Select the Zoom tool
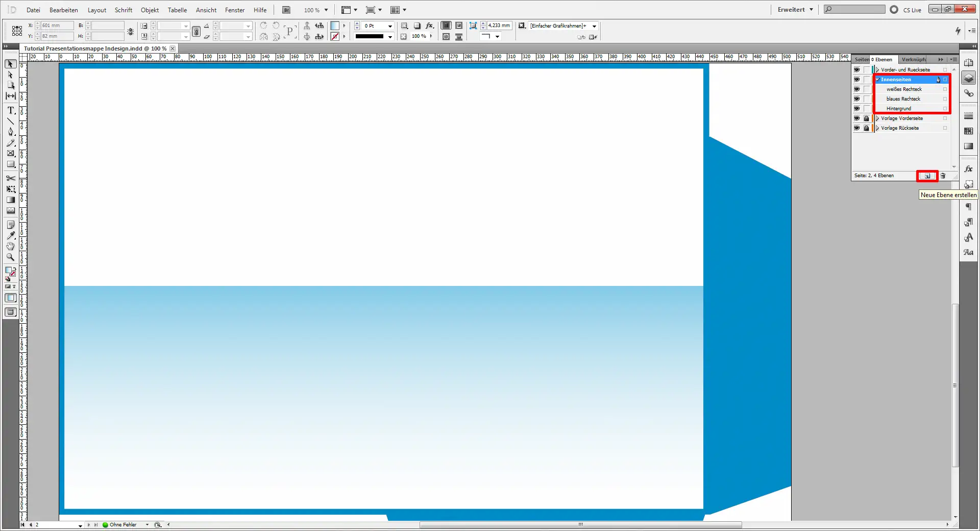The image size is (980, 531). [10, 257]
